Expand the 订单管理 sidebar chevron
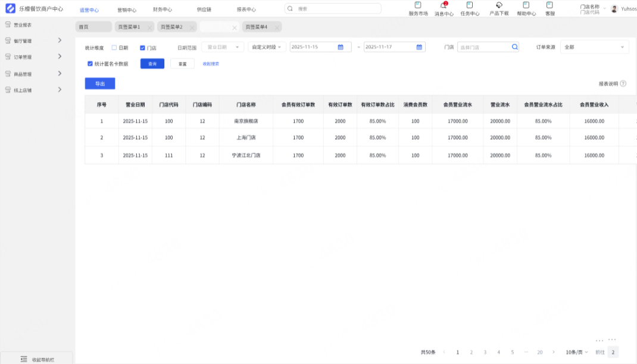The height and width of the screenshot is (364, 637). pyautogui.click(x=60, y=57)
